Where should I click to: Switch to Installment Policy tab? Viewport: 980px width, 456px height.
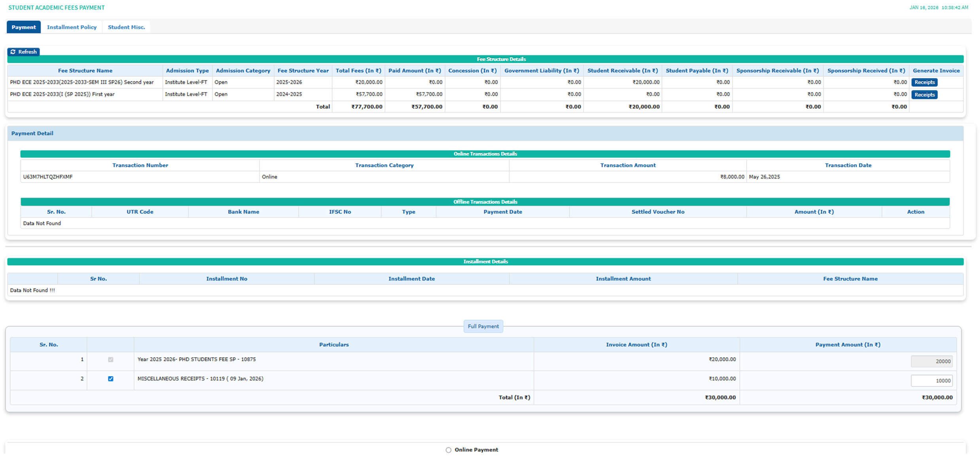[72, 27]
